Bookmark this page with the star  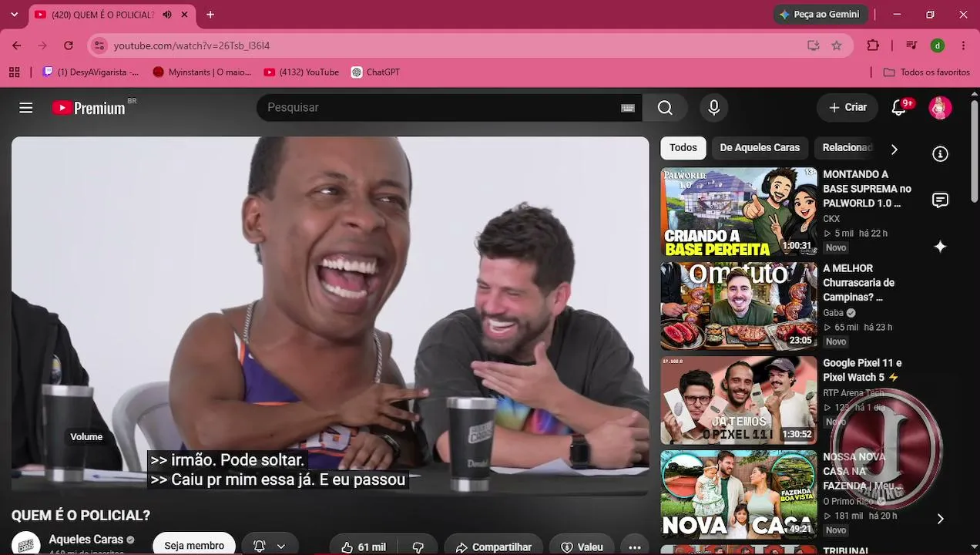pyautogui.click(x=837, y=45)
